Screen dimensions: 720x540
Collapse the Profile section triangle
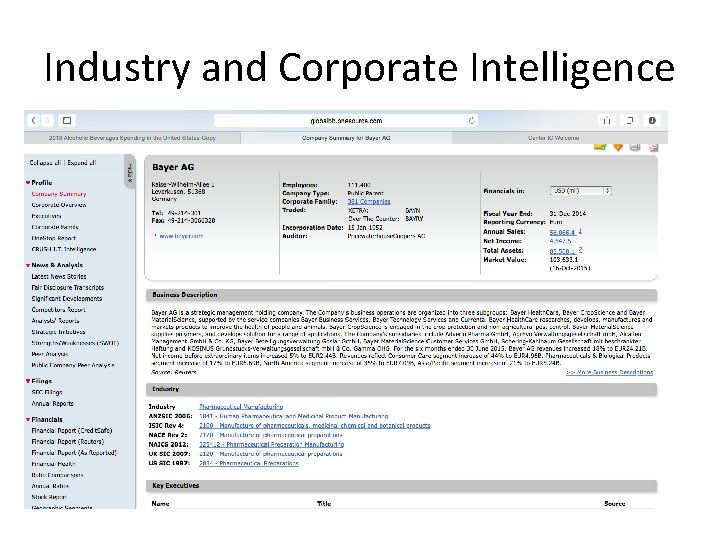point(28,183)
